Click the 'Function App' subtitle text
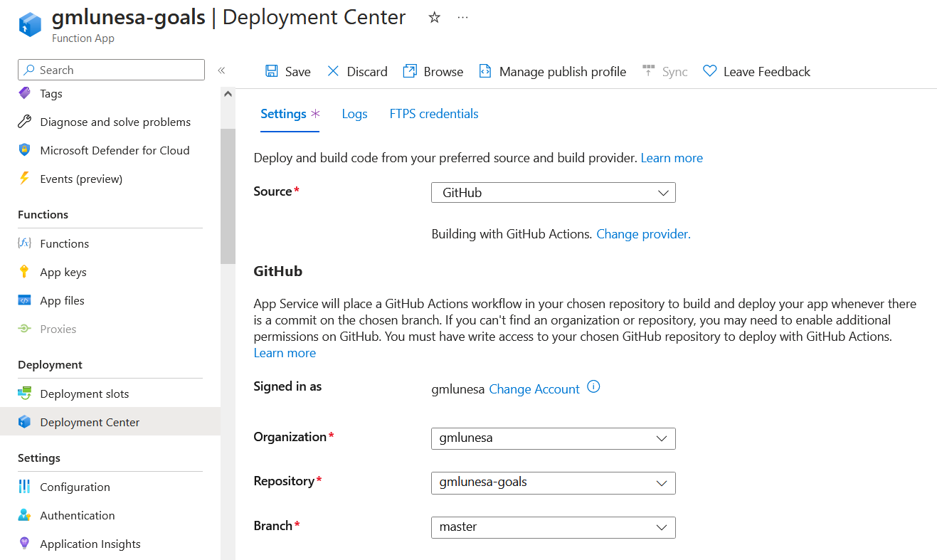The width and height of the screenshot is (937, 560). pos(83,38)
